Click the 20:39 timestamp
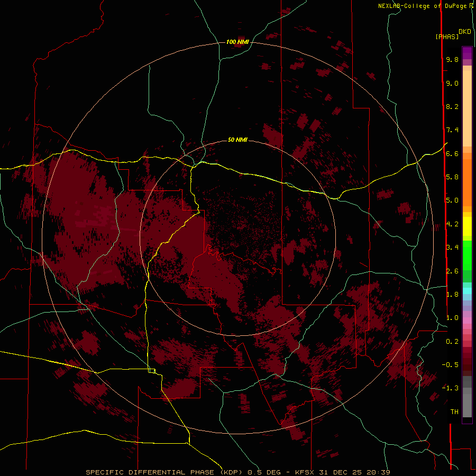The height and width of the screenshot is (476, 476). click(x=378, y=472)
